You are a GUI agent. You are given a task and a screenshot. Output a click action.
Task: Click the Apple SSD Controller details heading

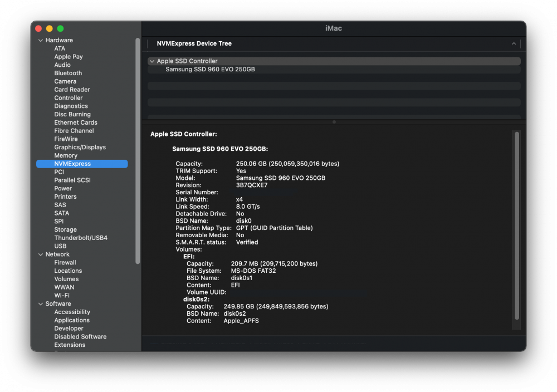[183, 134]
